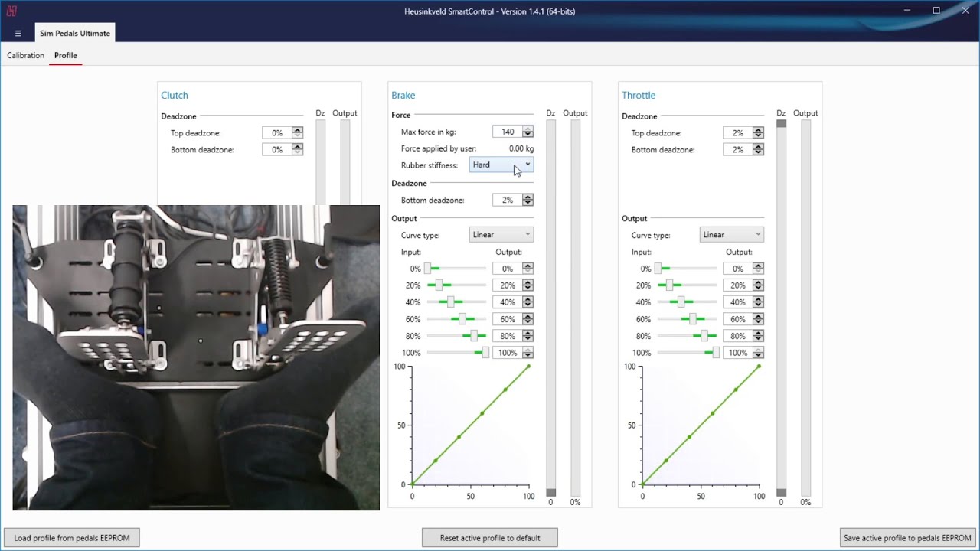This screenshot has width=980, height=551.
Task: Click the "Clutch" panel heading
Action: [175, 96]
